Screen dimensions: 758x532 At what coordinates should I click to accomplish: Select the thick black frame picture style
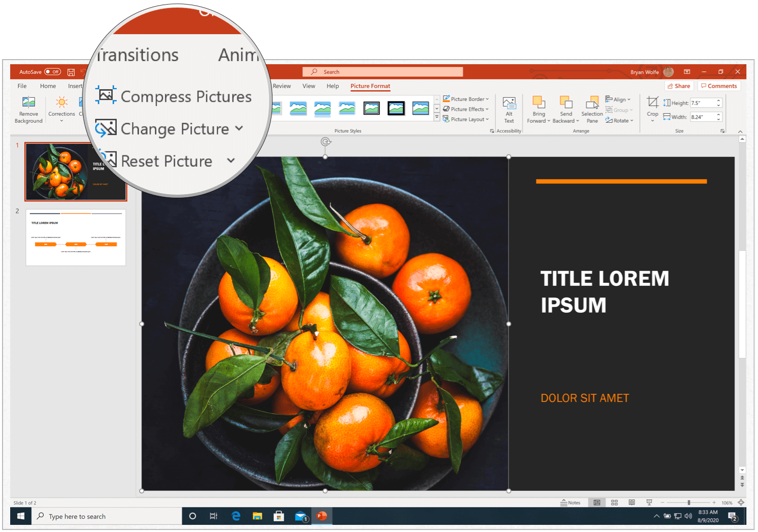point(396,108)
